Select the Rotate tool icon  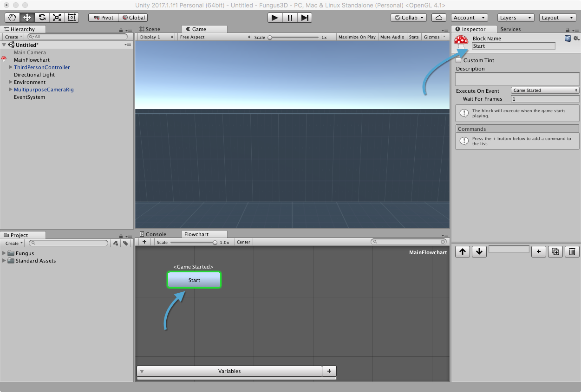point(42,18)
